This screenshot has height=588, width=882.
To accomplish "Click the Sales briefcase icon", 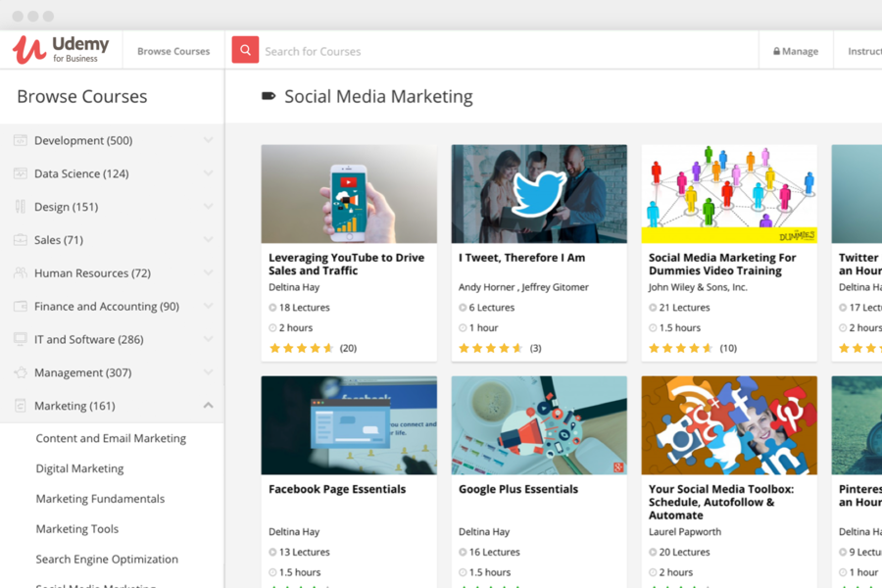I will click(x=21, y=240).
